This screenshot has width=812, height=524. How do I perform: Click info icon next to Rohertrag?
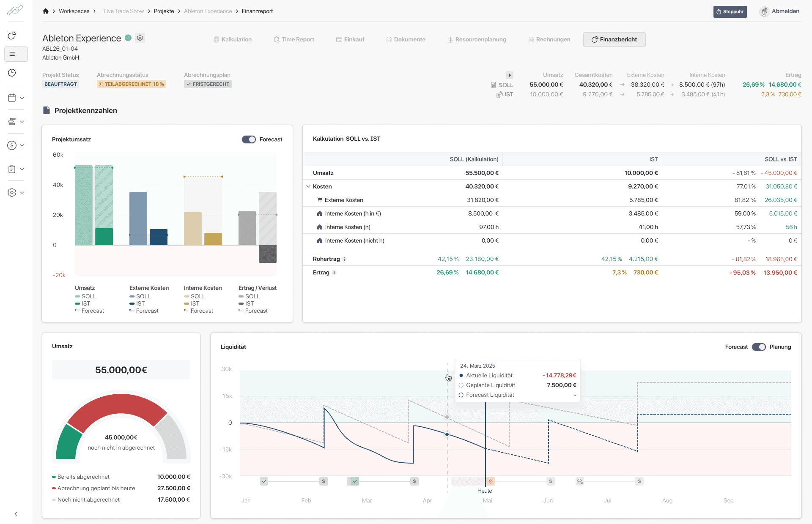pyautogui.click(x=344, y=259)
